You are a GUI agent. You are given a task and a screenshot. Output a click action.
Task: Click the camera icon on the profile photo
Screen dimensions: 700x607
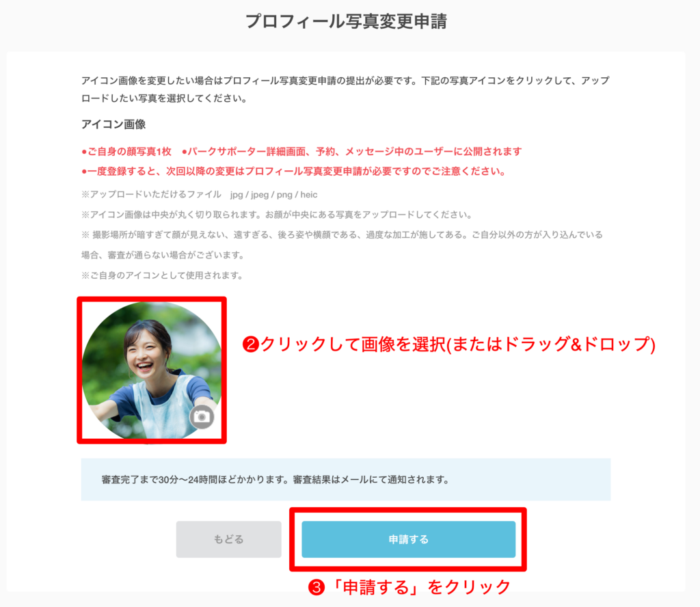pos(202,417)
